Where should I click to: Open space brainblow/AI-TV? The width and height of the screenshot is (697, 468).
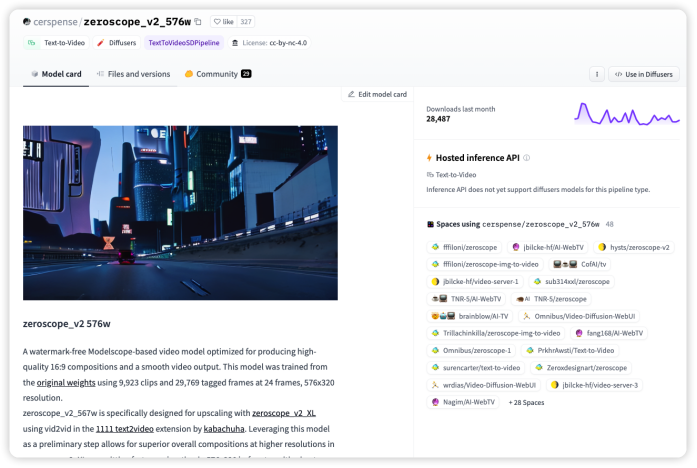point(470,316)
